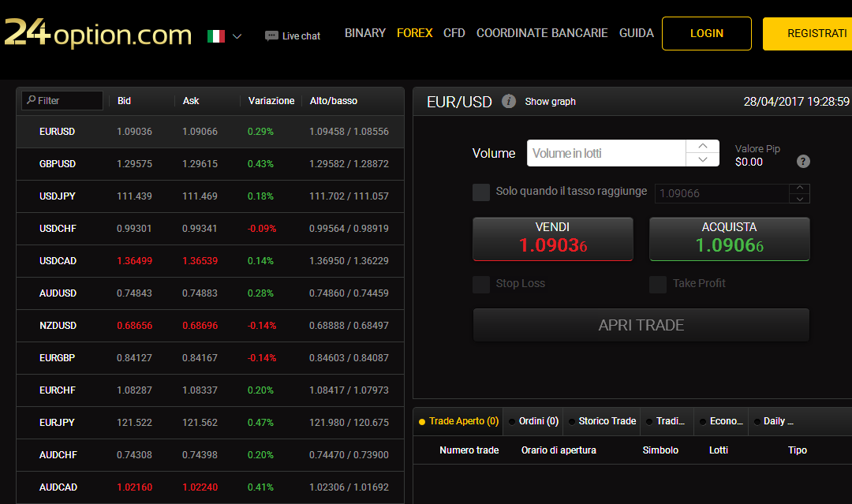Select the USDCAD row
The image size is (852, 504).
[x=211, y=261]
